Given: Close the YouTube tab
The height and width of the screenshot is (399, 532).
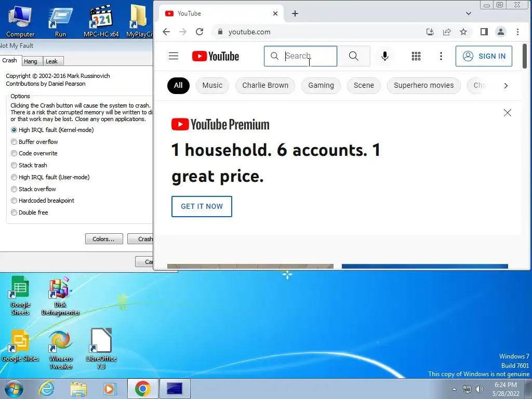Looking at the screenshot, I should tap(275, 14).
